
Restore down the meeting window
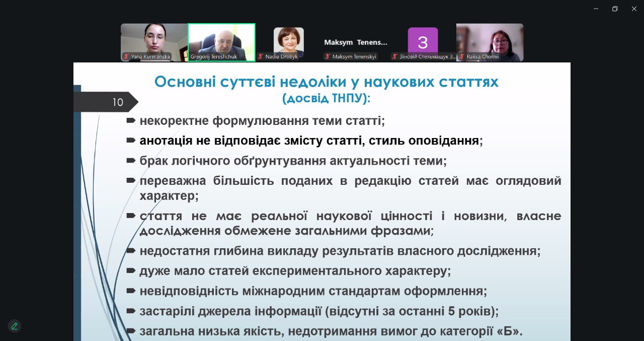(x=614, y=9)
